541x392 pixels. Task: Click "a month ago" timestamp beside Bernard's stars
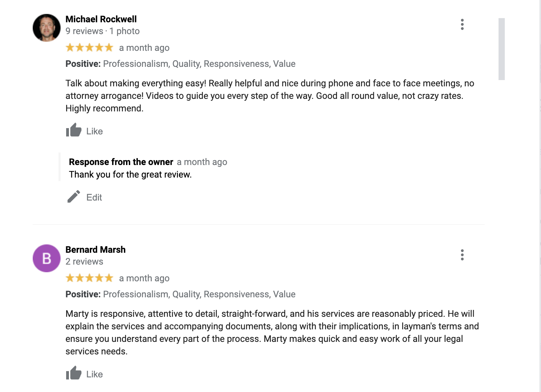[144, 278]
